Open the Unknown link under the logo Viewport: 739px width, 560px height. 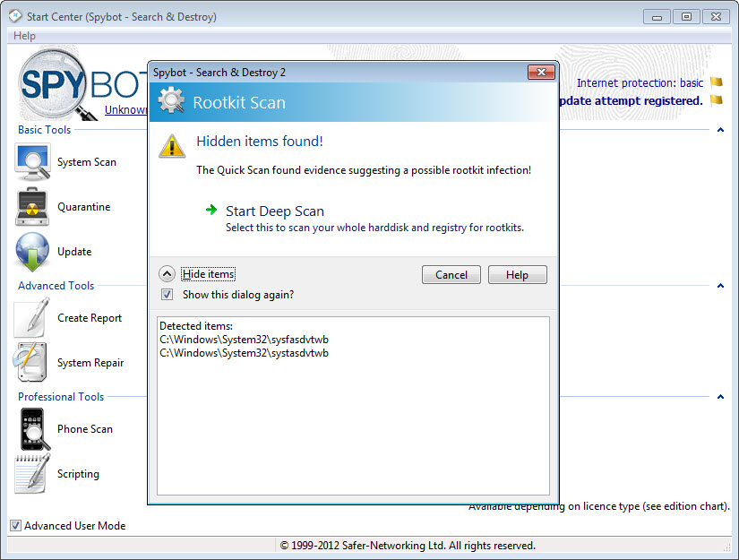125,110
